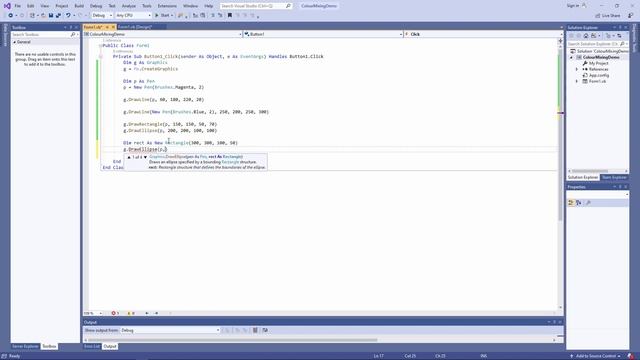Click the Alphabetical sort icon in Properties
Screen dimensions: 640x360
point(579,202)
